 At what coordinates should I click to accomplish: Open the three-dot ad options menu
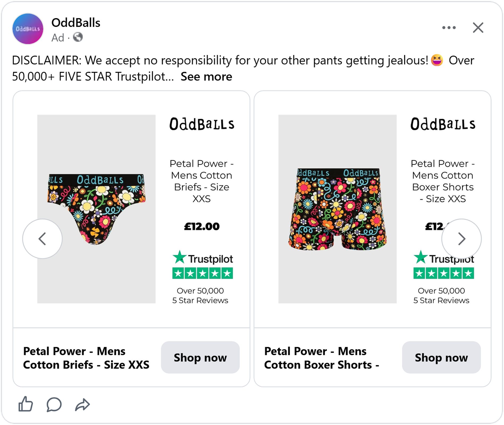pos(449,28)
